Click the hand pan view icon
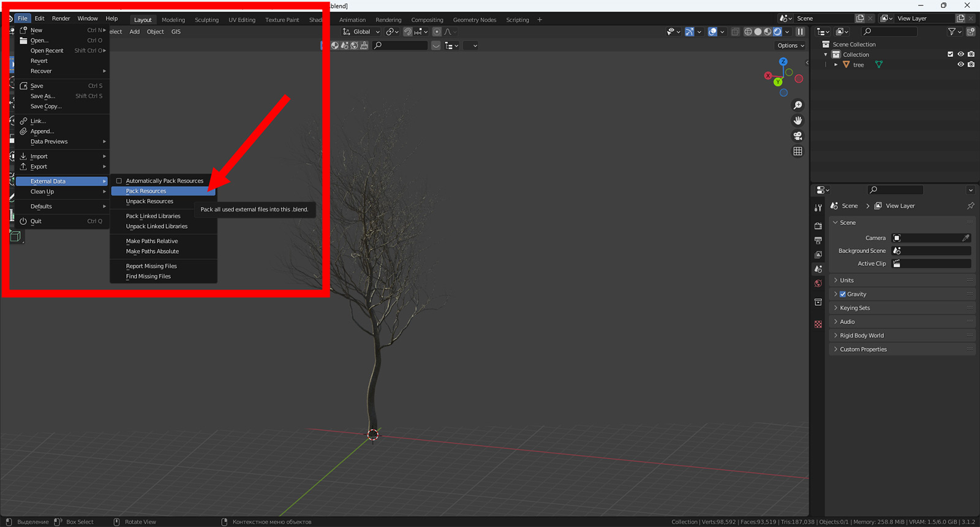 pyautogui.click(x=797, y=121)
